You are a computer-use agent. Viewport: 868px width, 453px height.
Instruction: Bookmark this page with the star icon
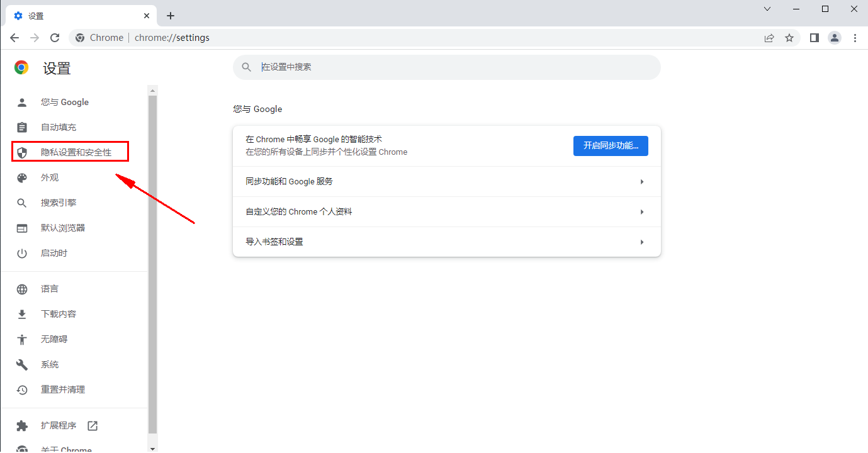(789, 38)
